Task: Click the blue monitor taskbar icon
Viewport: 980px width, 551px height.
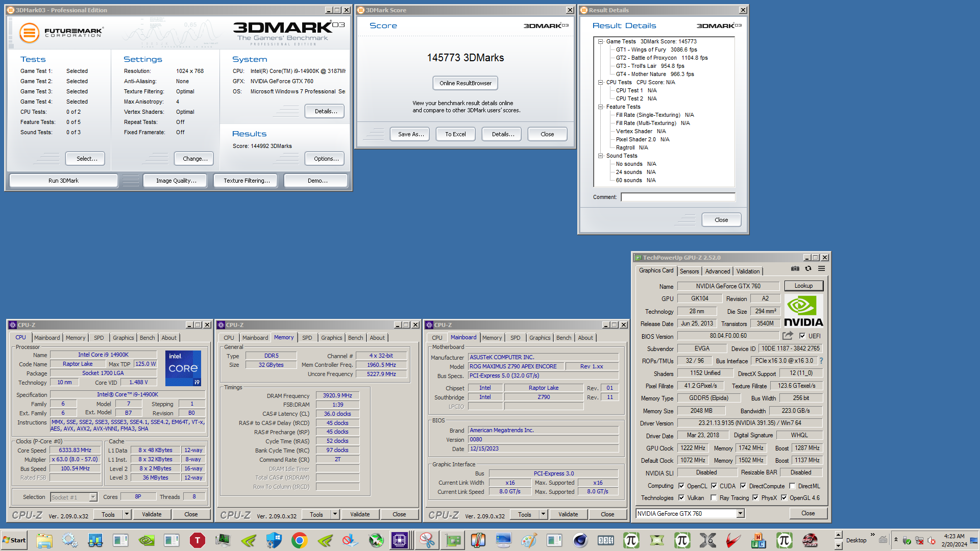Action: click(504, 540)
